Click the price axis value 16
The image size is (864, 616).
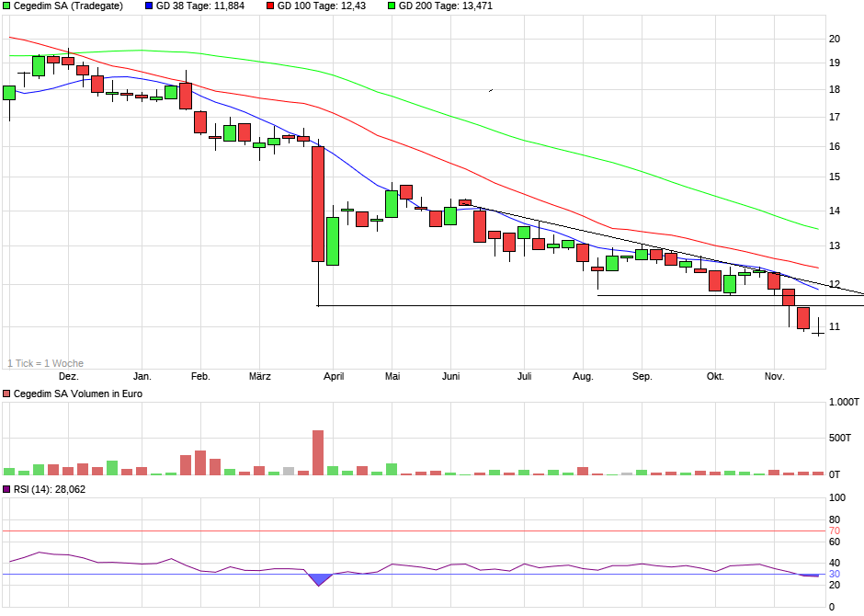click(835, 146)
